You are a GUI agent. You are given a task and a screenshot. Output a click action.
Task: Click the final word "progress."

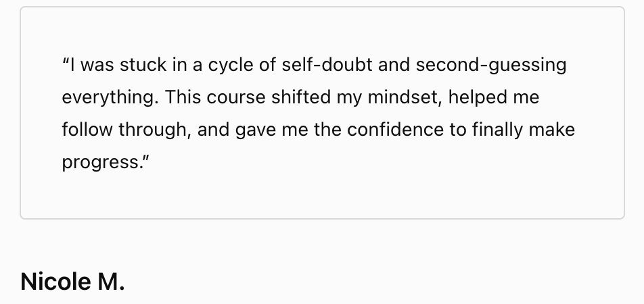pyautogui.click(x=103, y=161)
